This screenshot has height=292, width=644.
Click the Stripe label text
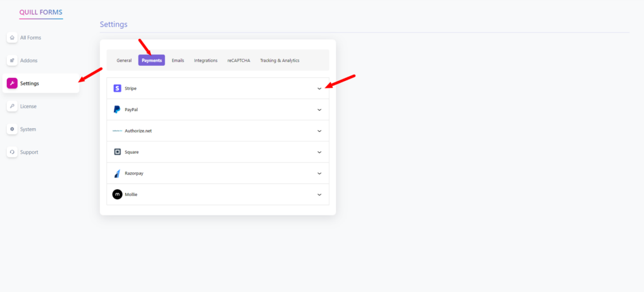(x=131, y=88)
